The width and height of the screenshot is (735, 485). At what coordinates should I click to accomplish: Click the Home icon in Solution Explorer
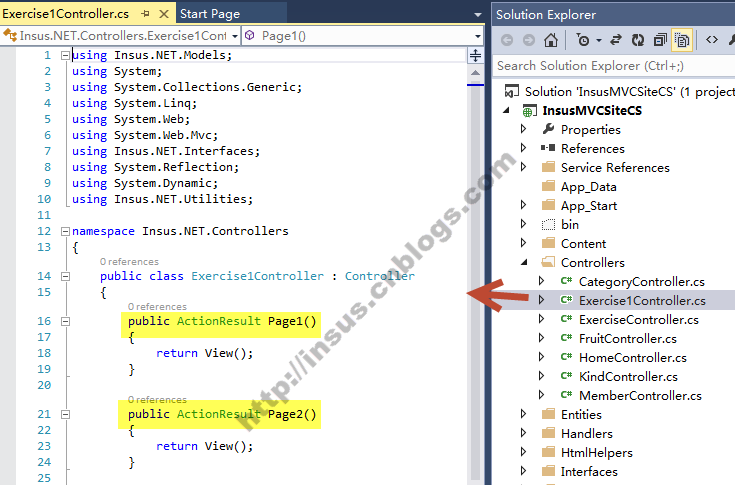coord(551,40)
